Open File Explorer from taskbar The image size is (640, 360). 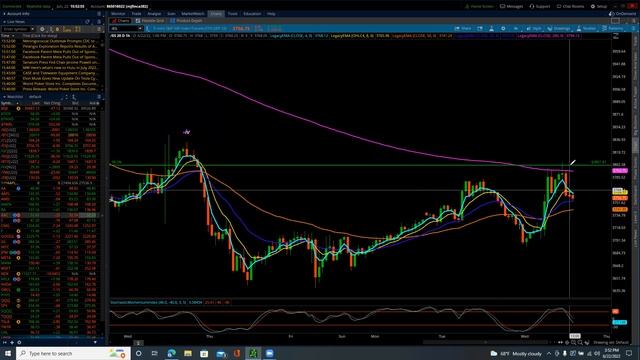click(x=188, y=353)
